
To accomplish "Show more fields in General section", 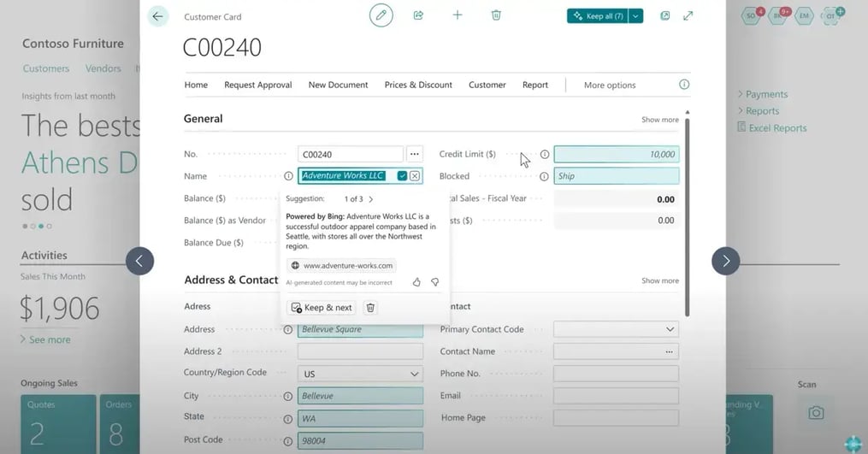I will click(660, 120).
